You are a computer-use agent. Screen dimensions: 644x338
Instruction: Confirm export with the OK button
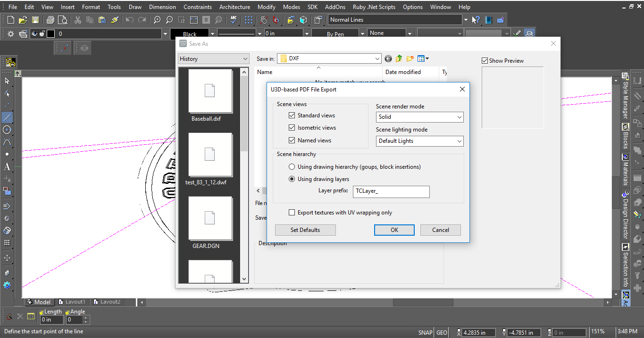point(394,230)
